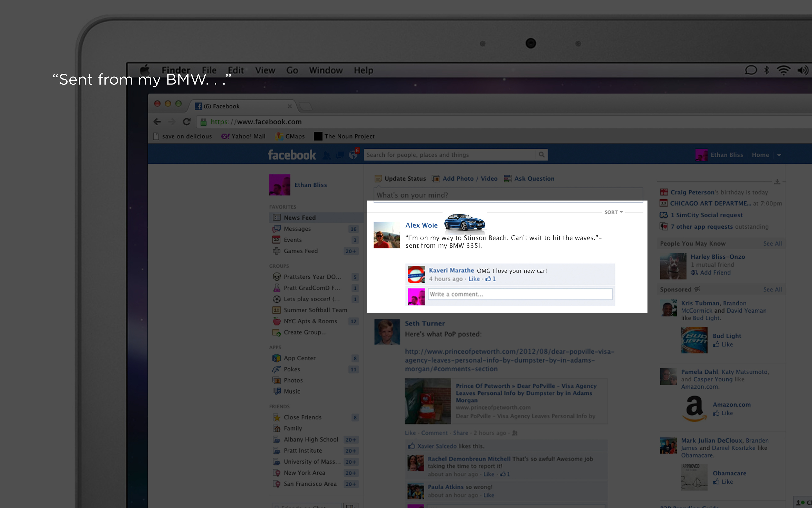Click the Amazon.com logo thumbnail
812x508 pixels.
coord(694,409)
